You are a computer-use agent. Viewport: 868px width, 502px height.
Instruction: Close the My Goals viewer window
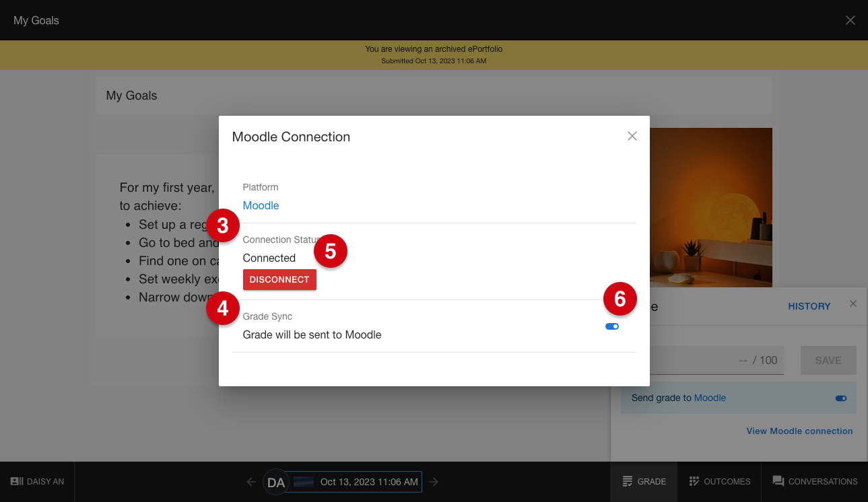(850, 20)
